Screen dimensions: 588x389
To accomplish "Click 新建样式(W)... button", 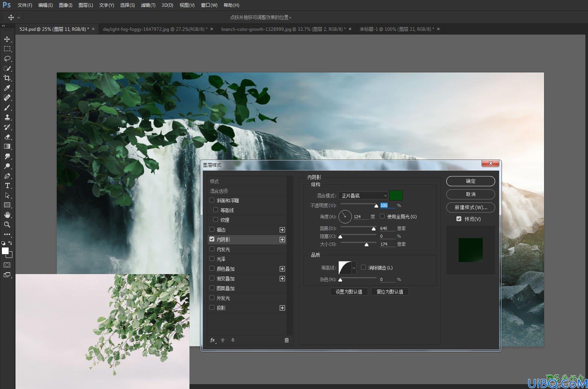I will [x=471, y=207].
